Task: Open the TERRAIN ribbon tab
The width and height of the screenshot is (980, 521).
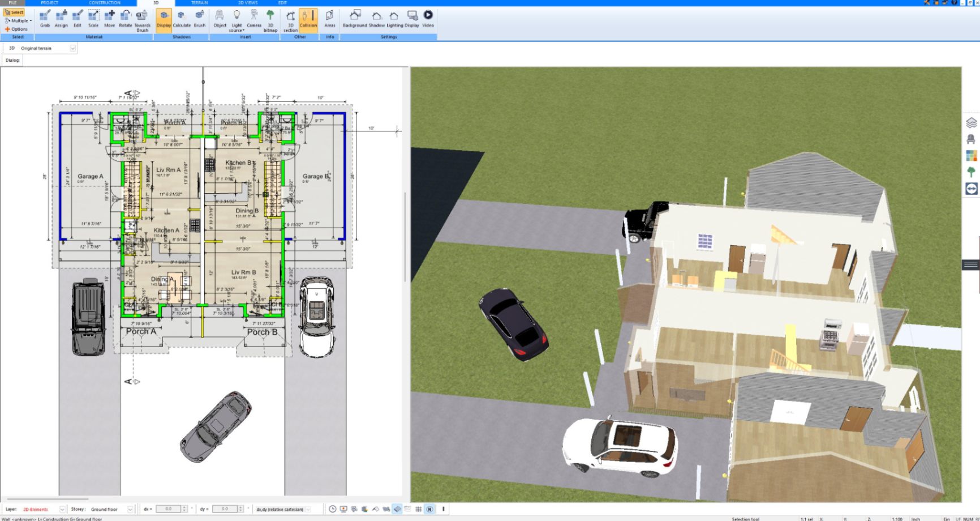Action: 200,3
